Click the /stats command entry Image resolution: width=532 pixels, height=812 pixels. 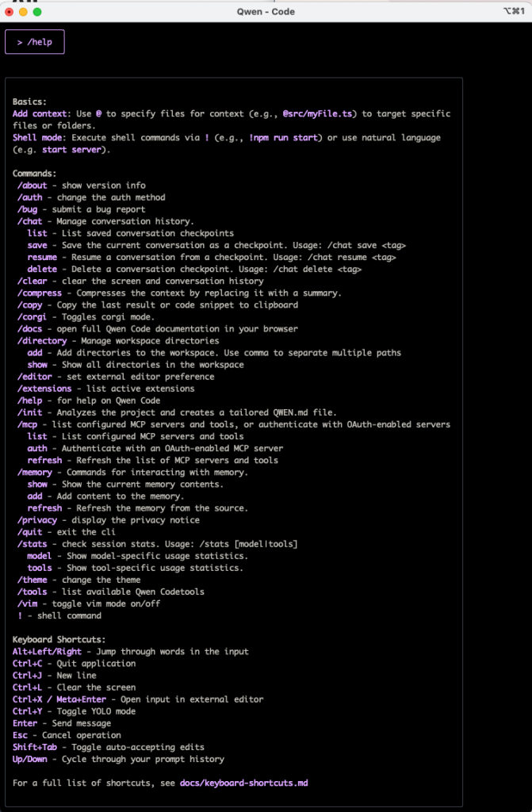33,544
